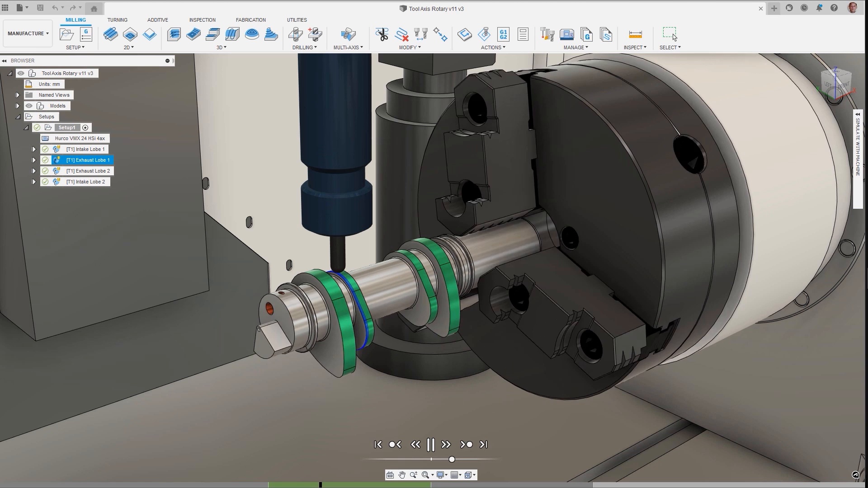
Task: Click the Measure tool in Inspect
Action: click(x=635, y=34)
